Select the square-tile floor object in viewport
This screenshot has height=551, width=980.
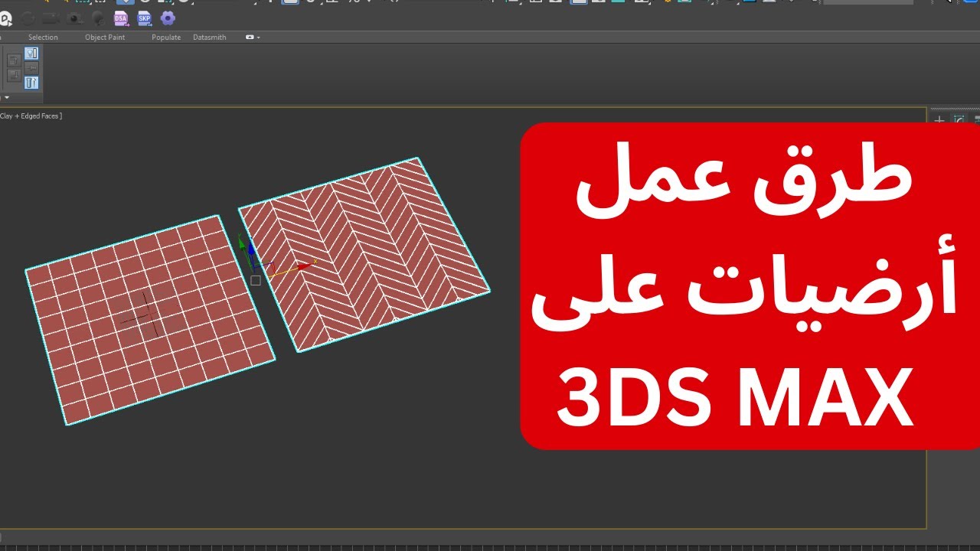[150, 319]
